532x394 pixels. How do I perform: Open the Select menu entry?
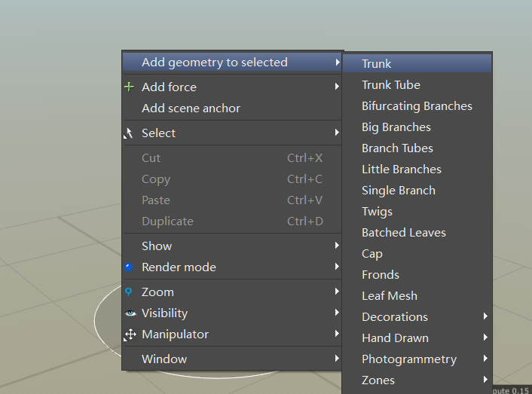point(232,133)
